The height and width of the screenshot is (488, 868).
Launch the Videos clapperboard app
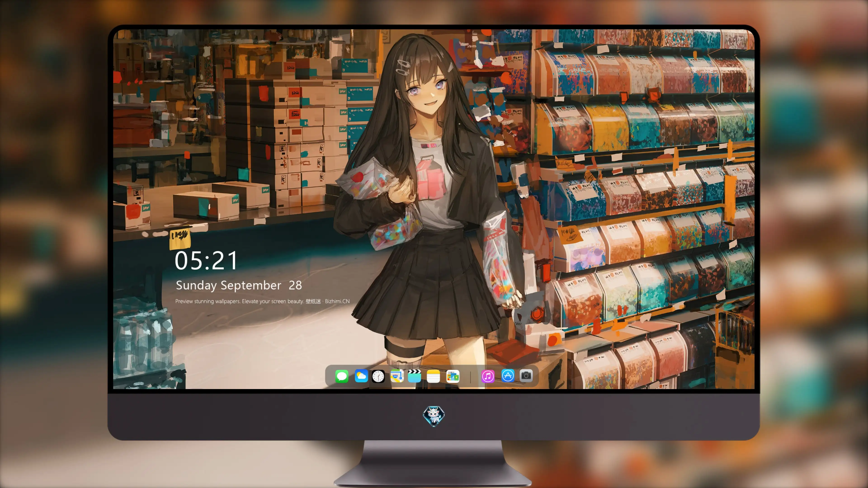point(415,376)
